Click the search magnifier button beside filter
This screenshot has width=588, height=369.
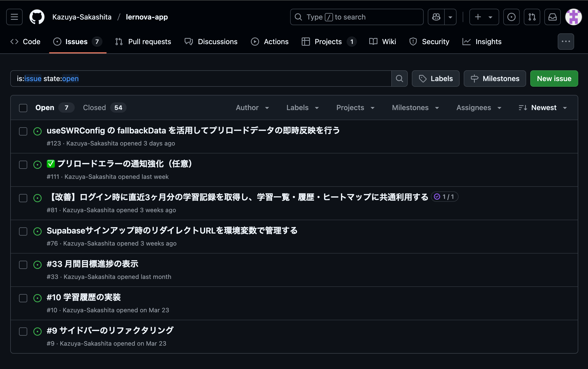tap(399, 79)
